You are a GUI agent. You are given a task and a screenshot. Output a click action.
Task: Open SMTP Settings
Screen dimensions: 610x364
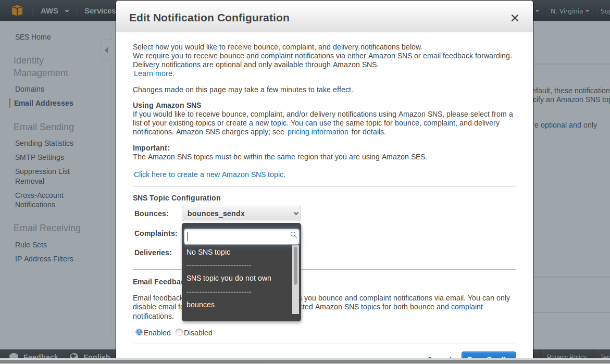(40, 157)
